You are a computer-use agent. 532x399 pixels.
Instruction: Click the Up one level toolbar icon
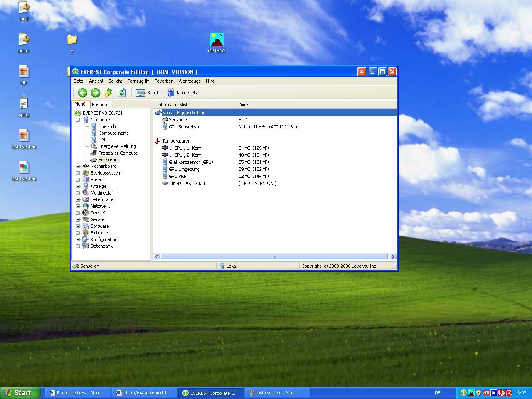point(108,93)
